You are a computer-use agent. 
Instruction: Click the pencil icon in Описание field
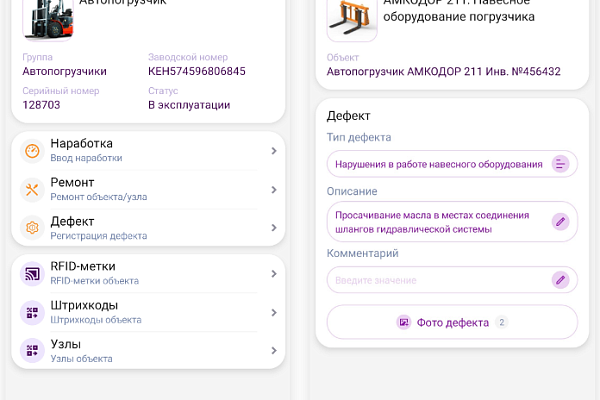(560, 222)
